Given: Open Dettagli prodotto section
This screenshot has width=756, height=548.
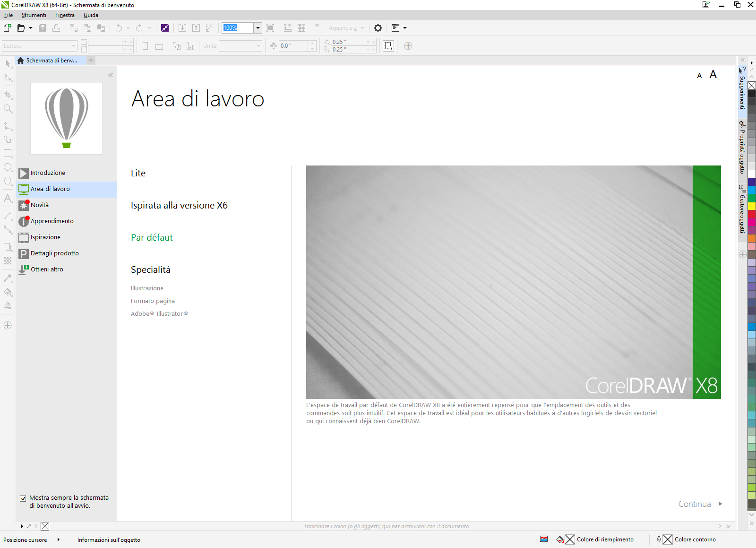Looking at the screenshot, I should 66,253.
